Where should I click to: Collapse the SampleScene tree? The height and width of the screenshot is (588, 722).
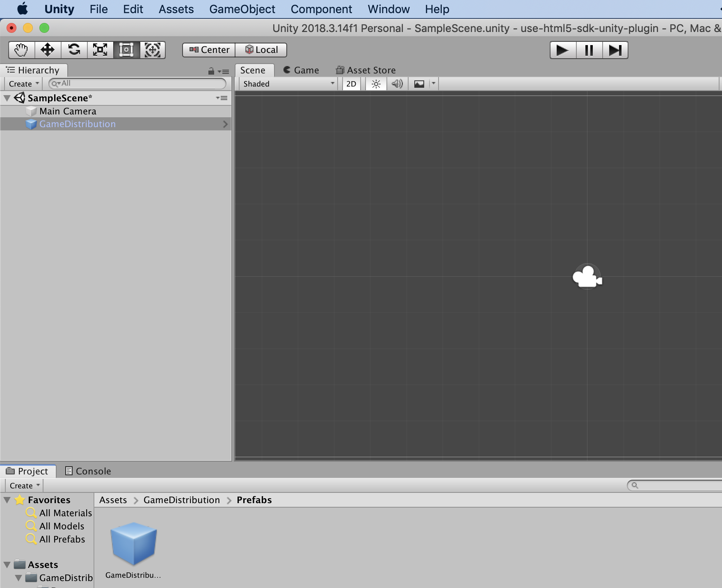(7, 98)
